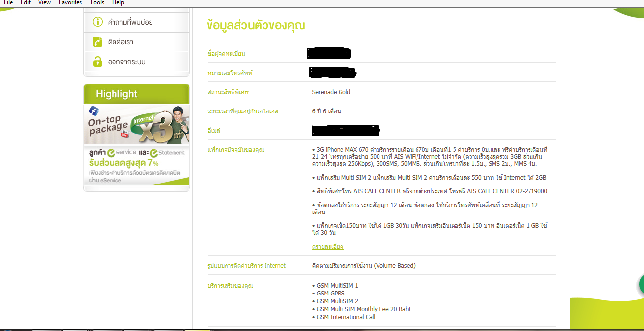Click the ดูรายละเอียด details link
This screenshot has height=331, width=644.
328,246
